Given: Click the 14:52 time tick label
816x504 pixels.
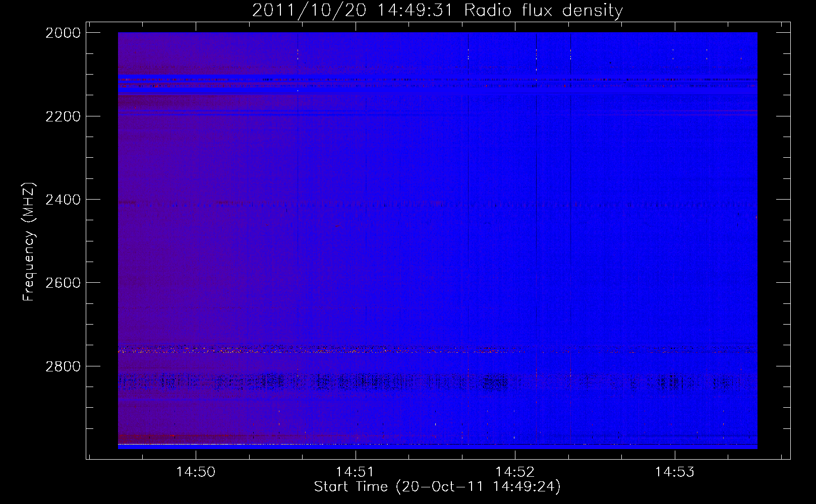Looking at the screenshot, I should click(x=514, y=472).
